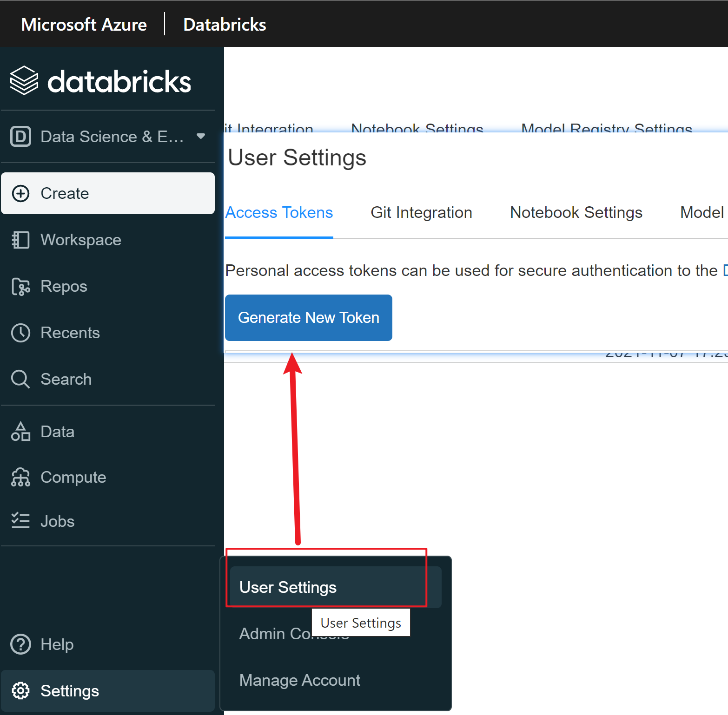Switch to the Notebook Settings tab
Image resolution: width=728 pixels, height=715 pixels.
tap(576, 212)
